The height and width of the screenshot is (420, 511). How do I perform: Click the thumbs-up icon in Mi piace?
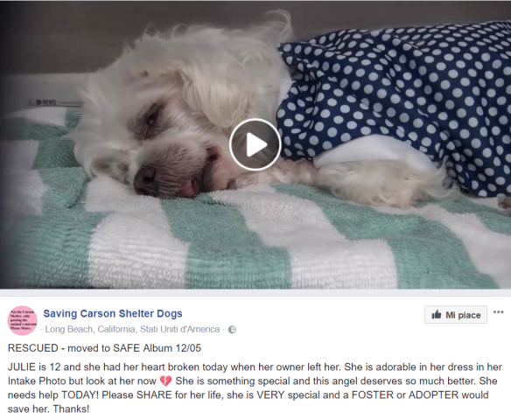pos(437,314)
